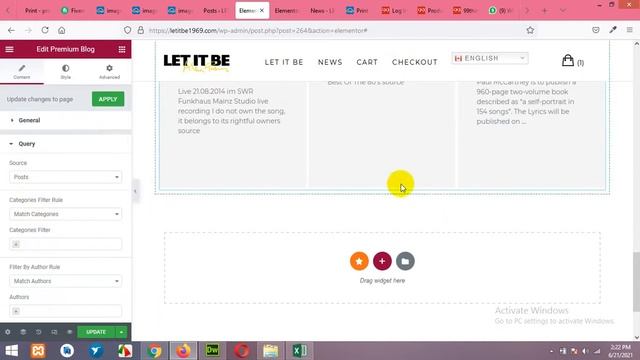640x360 pixels.
Task: Open the Windows Start menu
Action: coord(11,351)
